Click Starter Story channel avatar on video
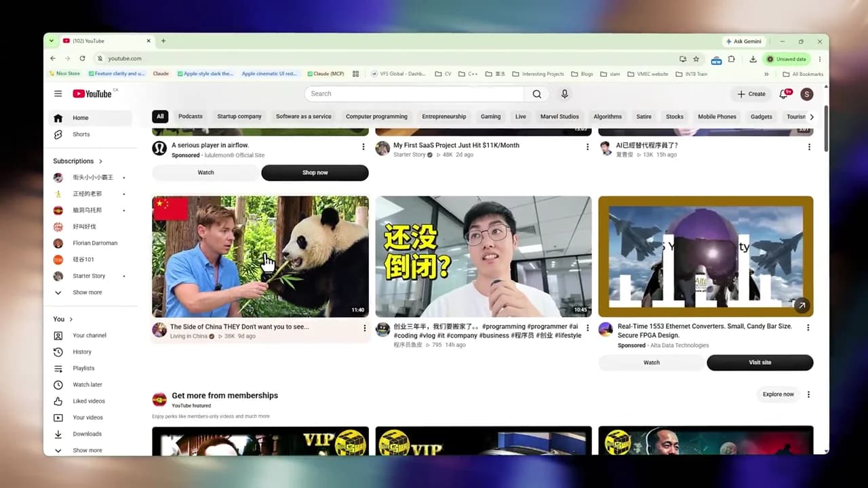The width and height of the screenshot is (868, 488). pyautogui.click(x=382, y=148)
